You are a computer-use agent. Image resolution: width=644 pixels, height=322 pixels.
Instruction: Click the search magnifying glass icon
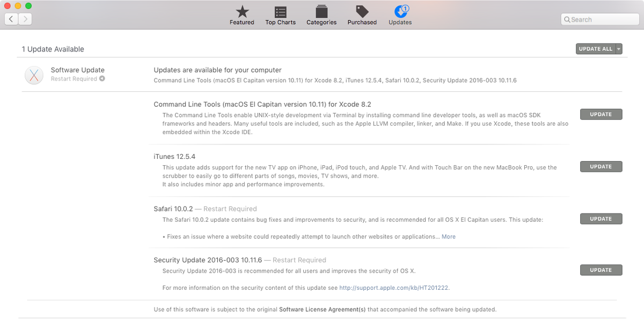click(567, 19)
